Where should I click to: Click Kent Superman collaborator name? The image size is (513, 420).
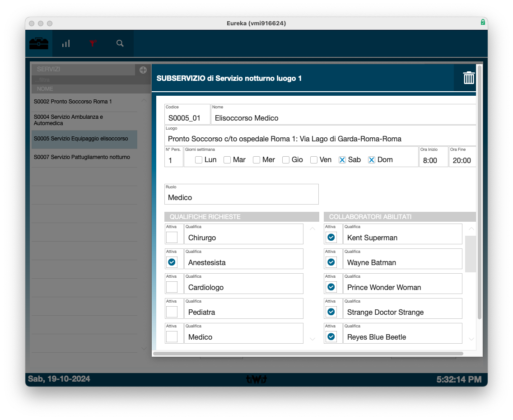(x=403, y=234)
